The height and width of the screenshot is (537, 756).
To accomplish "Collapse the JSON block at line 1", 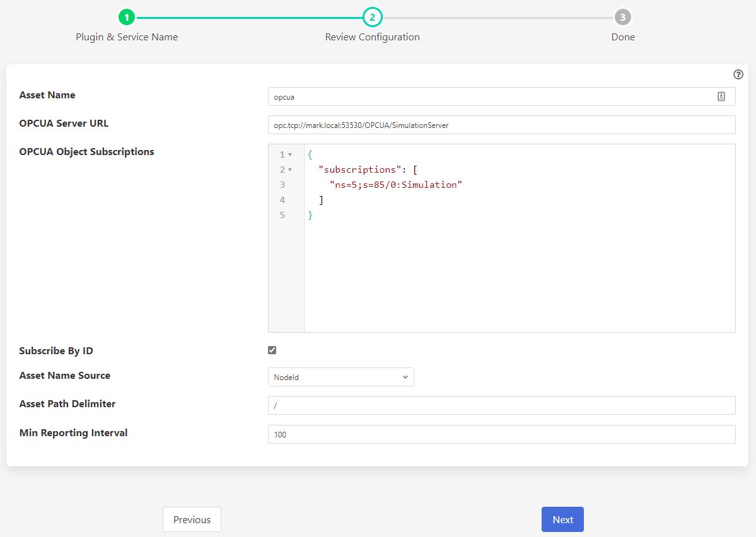I will [290, 154].
